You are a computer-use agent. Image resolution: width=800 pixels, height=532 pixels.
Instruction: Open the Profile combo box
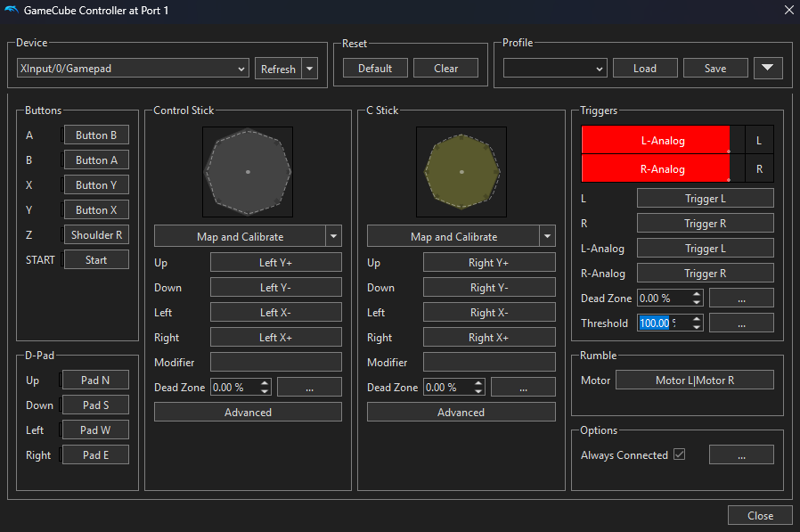point(555,68)
